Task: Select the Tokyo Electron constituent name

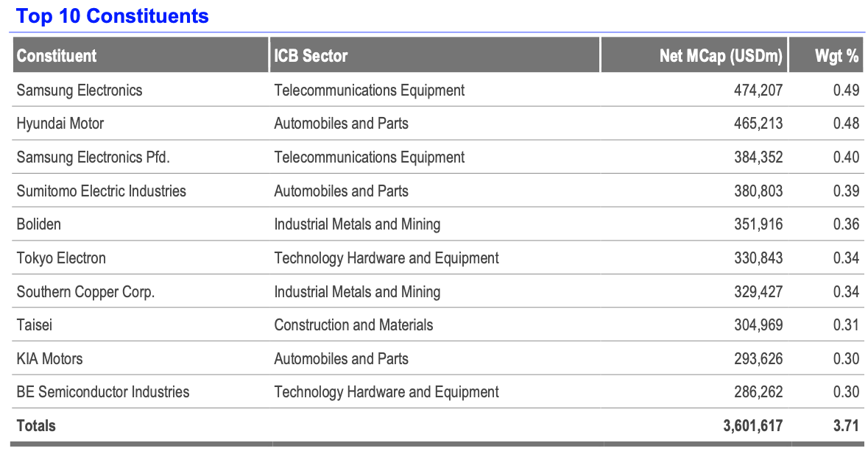Action: [x=61, y=258]
